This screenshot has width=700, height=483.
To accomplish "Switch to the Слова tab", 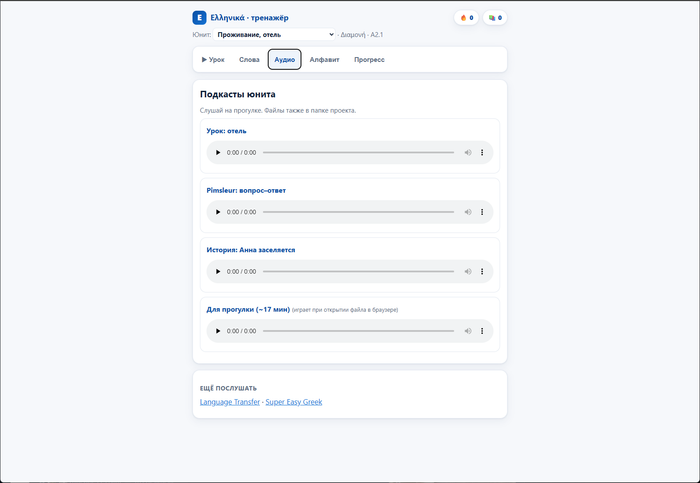I will pyautogui.click(x=249, y=59).
